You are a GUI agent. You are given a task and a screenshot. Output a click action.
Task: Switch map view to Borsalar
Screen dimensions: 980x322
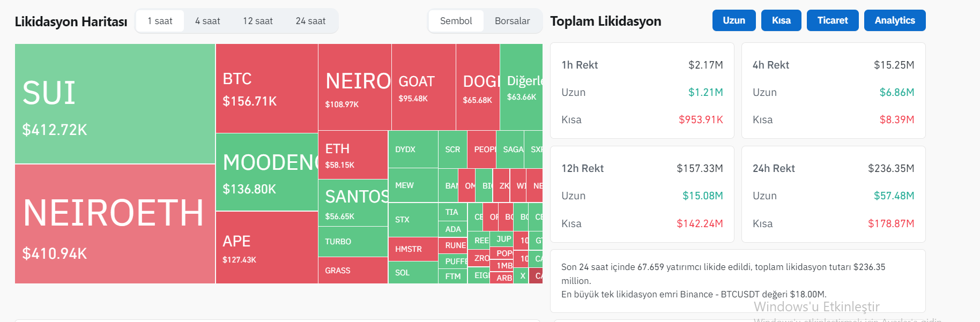(512, 21)
